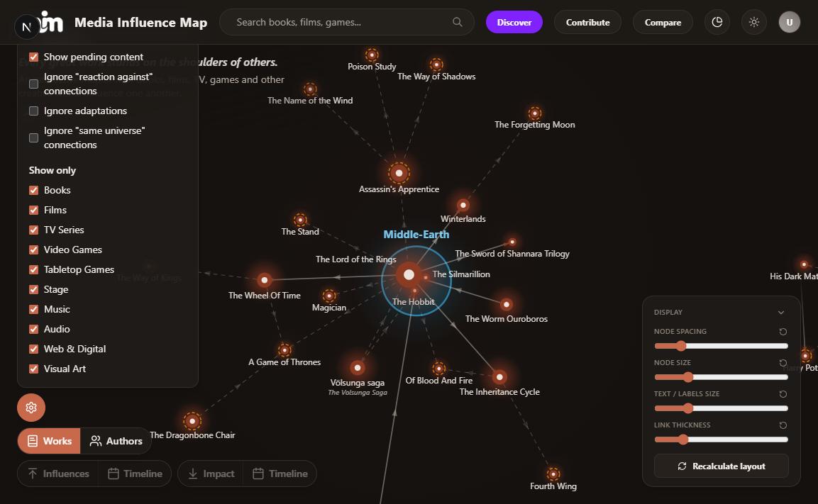
Task: Select the Magician node
Action: pyautogui.click(x=329, y=296)
